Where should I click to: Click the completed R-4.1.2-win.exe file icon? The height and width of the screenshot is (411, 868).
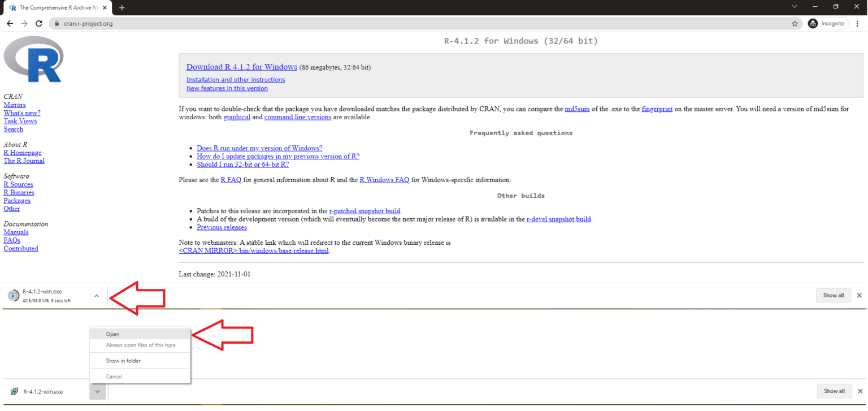tap(14, 391)
